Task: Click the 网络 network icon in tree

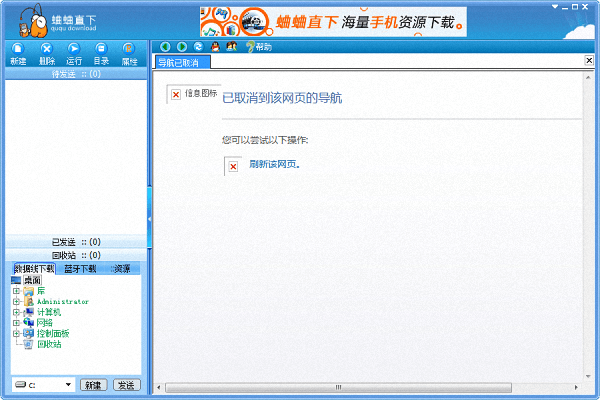Action: coord(29,323)
